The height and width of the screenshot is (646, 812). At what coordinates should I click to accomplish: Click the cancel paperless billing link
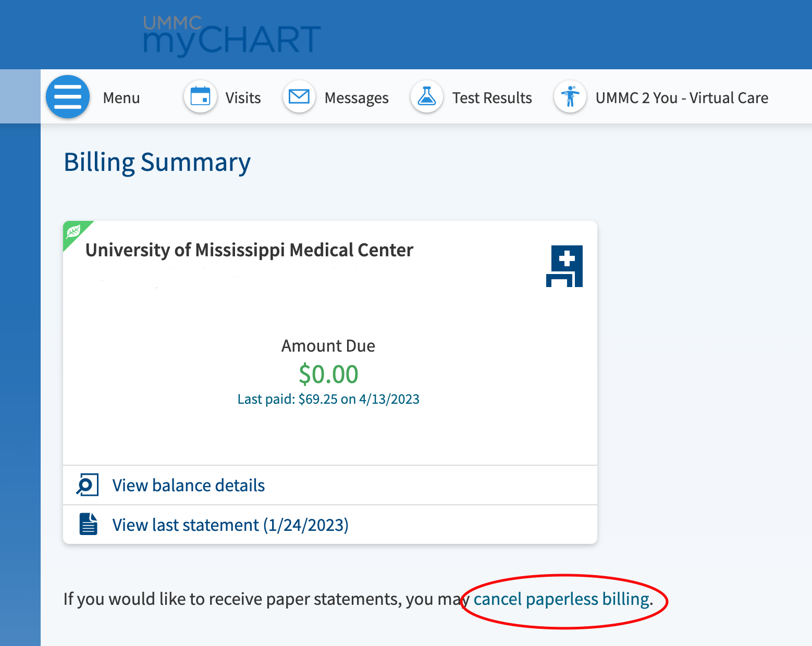pos(561,599)
